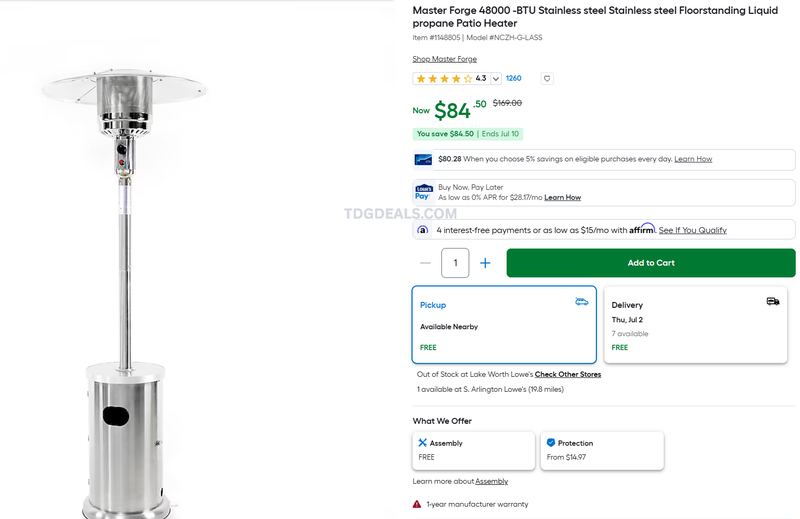The height and width of the screenshot is (519, 800).
Task: Select the Delivery fulfillment option
Action: [x=695, y=325]
